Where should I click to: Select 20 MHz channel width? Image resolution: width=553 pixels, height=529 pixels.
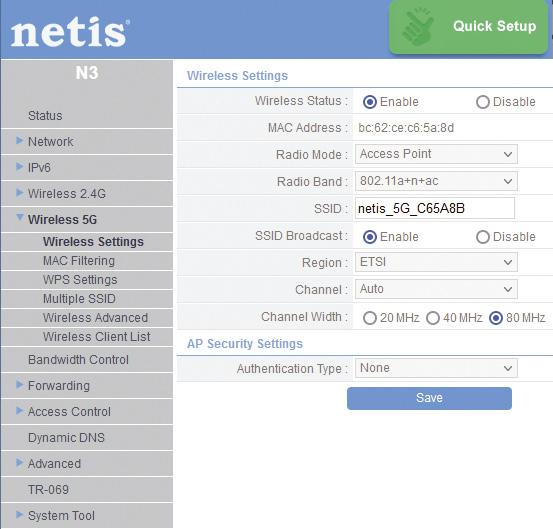coord(370,318)
